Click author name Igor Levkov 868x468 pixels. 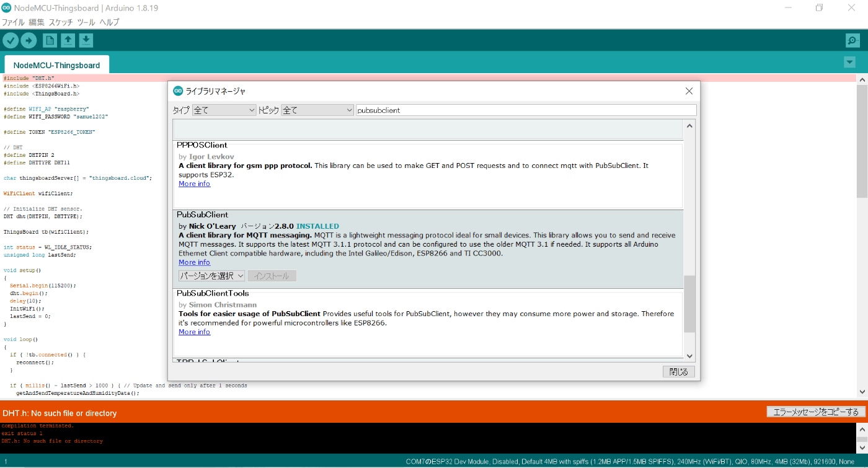pyautogui.click(x=211, y=156)
